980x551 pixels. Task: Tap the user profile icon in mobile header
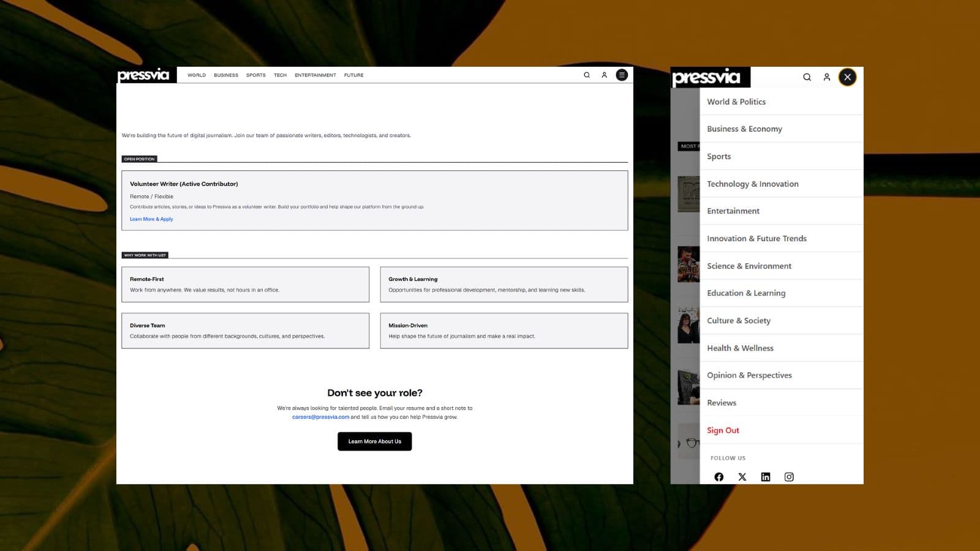point(827,77)
